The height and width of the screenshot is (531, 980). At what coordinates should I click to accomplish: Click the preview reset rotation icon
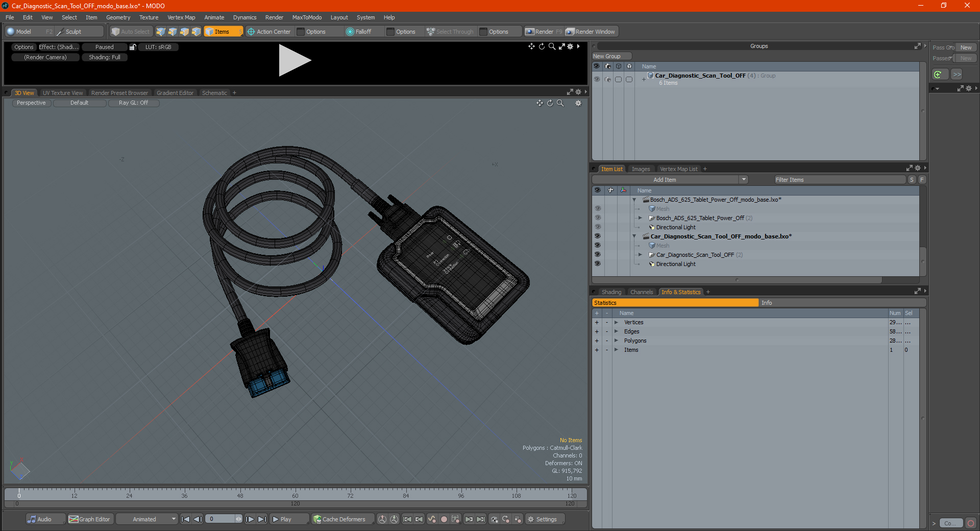coord(542,46)
